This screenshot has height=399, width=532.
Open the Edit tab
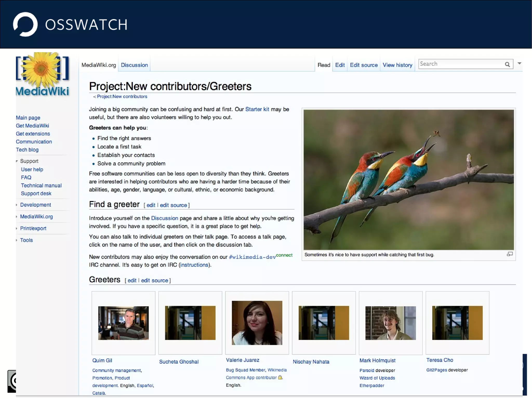[340, 65]
